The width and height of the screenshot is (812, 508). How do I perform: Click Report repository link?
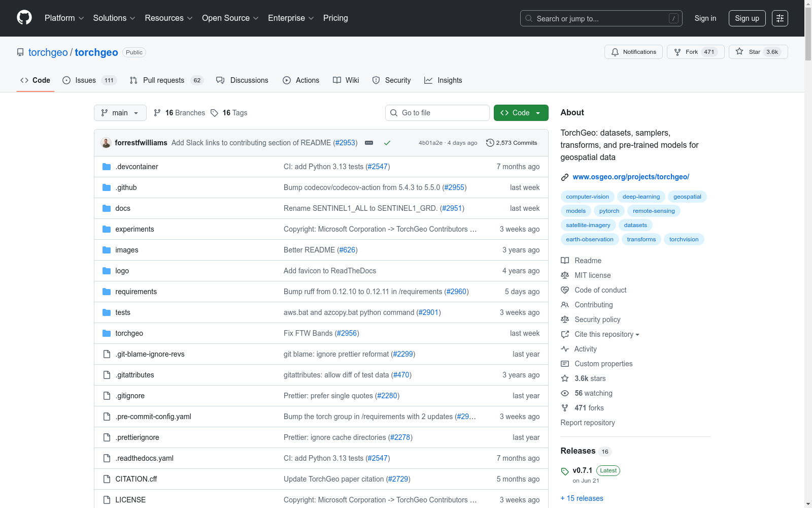click(x=588, y=423)
